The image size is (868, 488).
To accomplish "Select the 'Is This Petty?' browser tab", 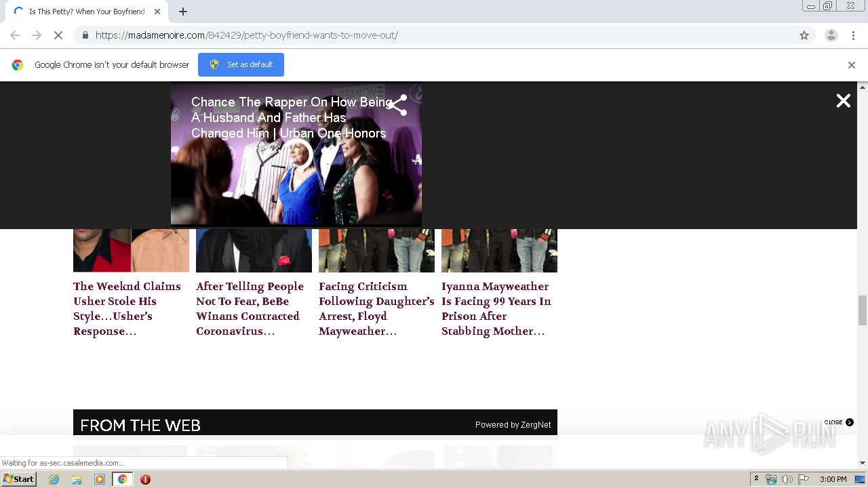I will [x=86, y=12].
